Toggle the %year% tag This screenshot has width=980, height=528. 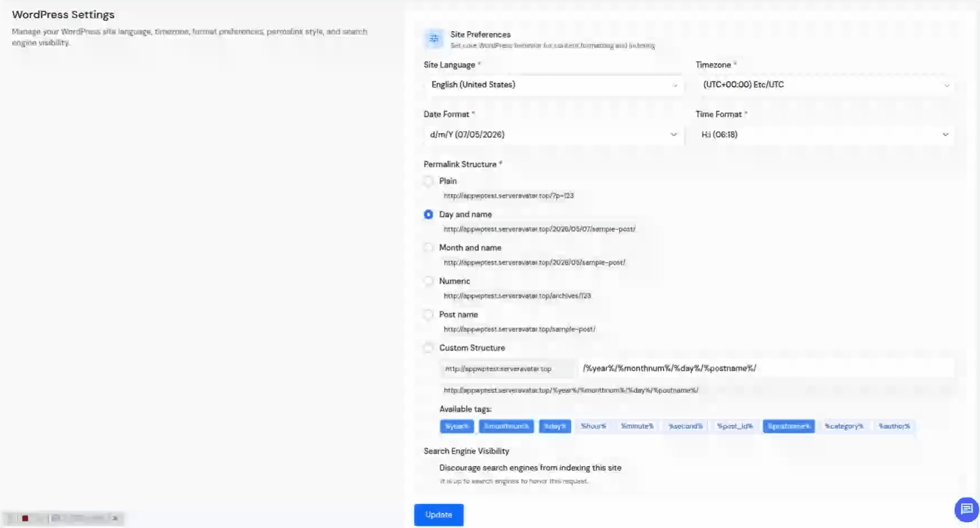pyautogui.click(x=457, y=426)
